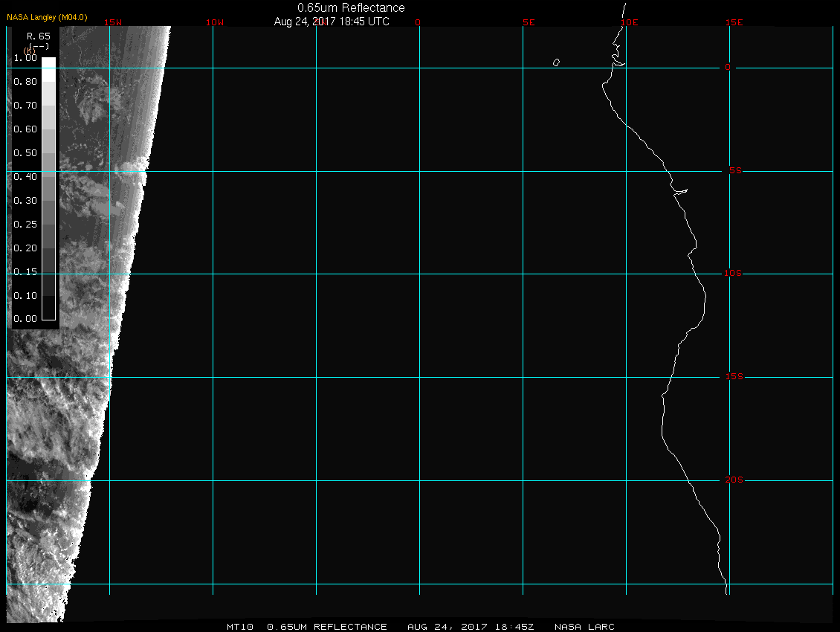Click the 15E longitude label
Viewport: 840px width, 632px height.
pos(734,22)
